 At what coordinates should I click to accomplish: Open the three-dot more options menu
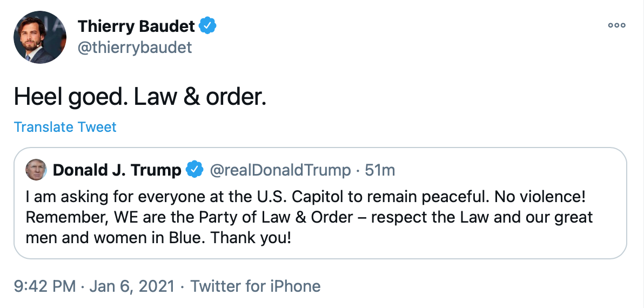[616, 25]
